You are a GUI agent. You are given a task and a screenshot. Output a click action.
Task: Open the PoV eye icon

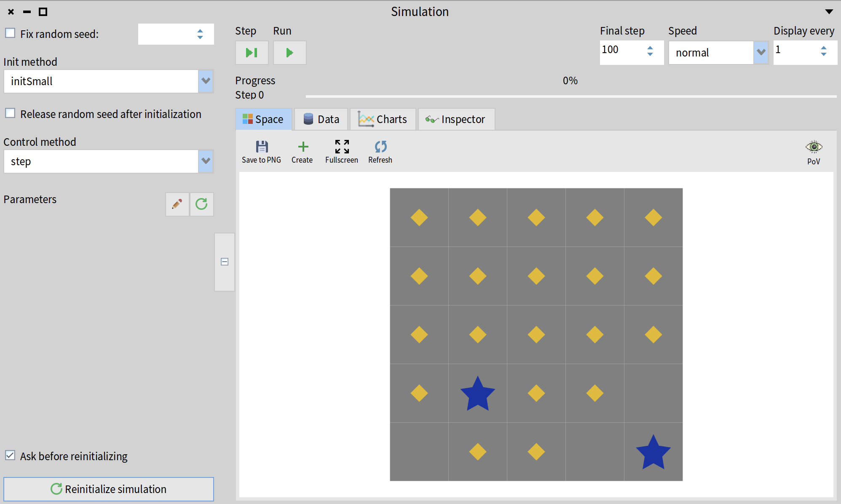(x=813, y=147)
